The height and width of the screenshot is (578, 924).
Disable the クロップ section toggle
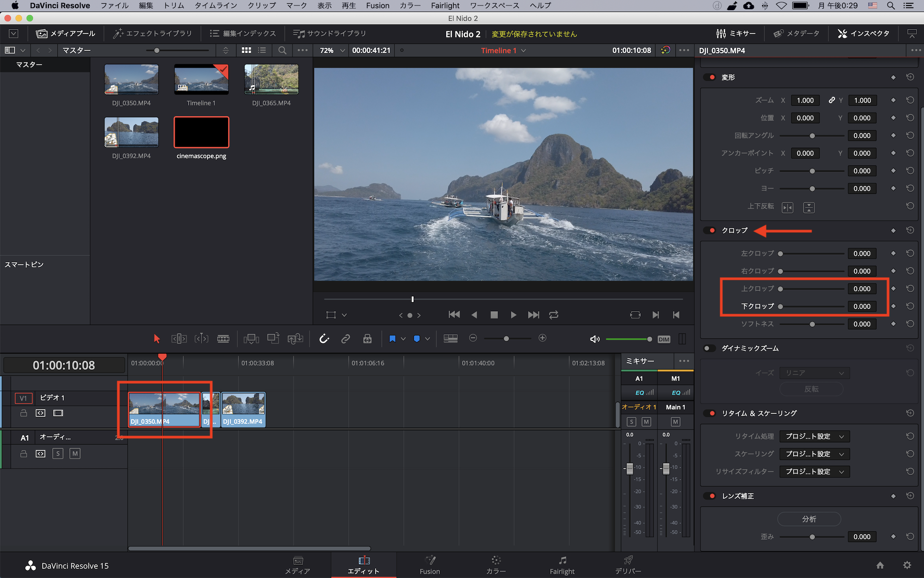[x=710, y=230]
